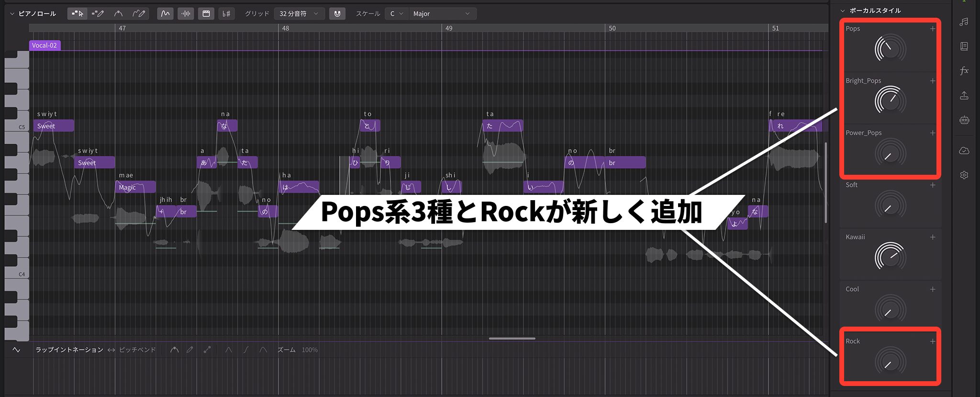
Task: Select the note pencil draw tool
Action: tap(98, 13)
